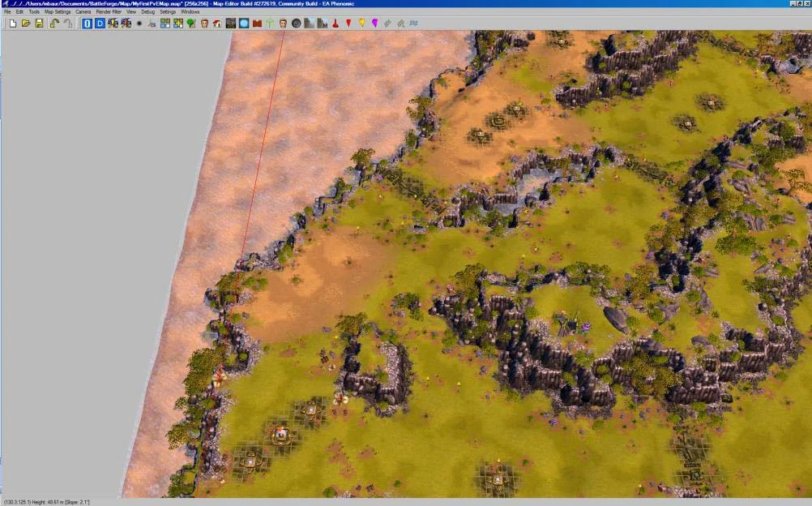The height and width of the screenshot is (506, 812).
Task: Open the Camera menu
Action: pos(83,11)
